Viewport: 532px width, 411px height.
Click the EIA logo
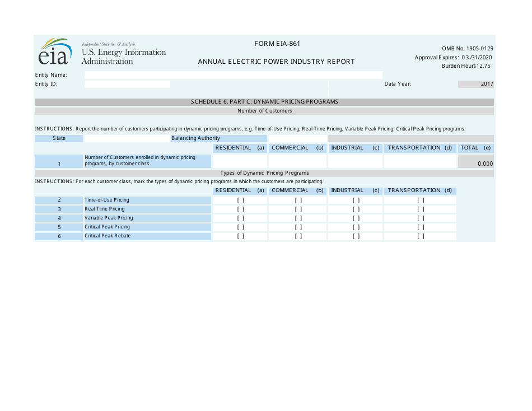click(x=55, y=52)
